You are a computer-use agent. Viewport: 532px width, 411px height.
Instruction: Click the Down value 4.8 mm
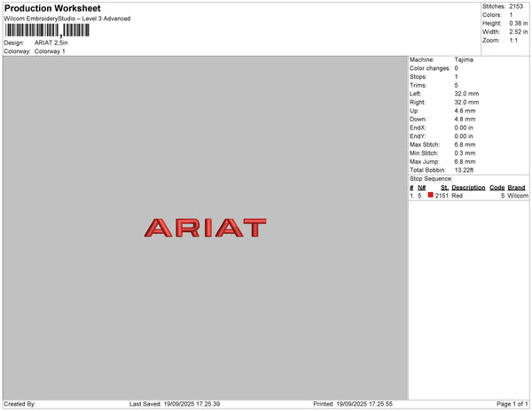pos(465,120)
